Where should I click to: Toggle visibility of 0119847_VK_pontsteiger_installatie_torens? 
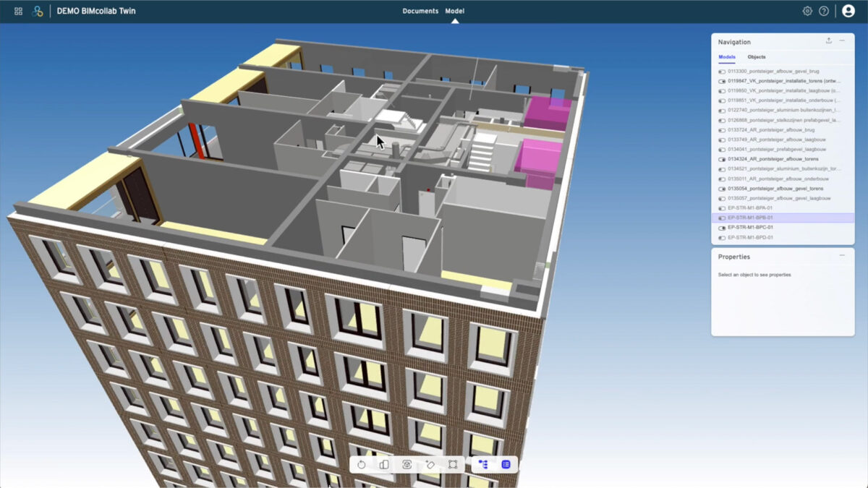[x=721, y=82]
